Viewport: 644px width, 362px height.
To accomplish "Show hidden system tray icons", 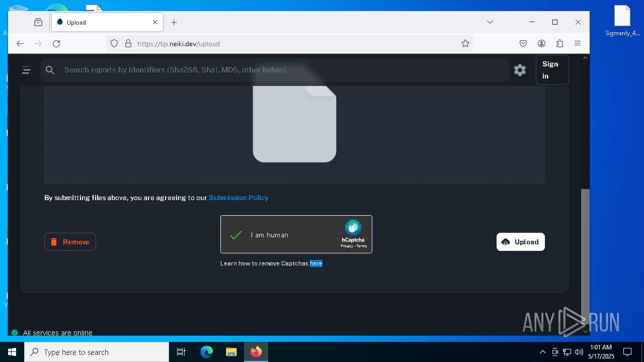I will pyautogui.click(x=542, y=352).
